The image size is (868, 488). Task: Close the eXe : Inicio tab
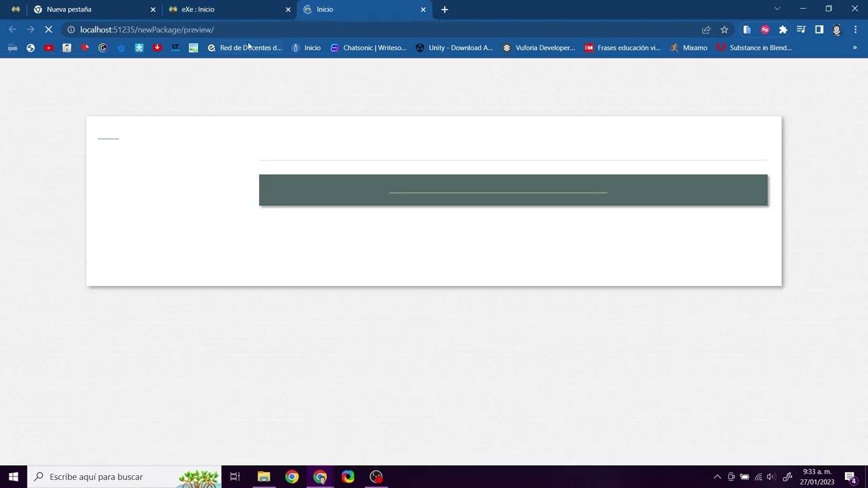tap(288, 9)
